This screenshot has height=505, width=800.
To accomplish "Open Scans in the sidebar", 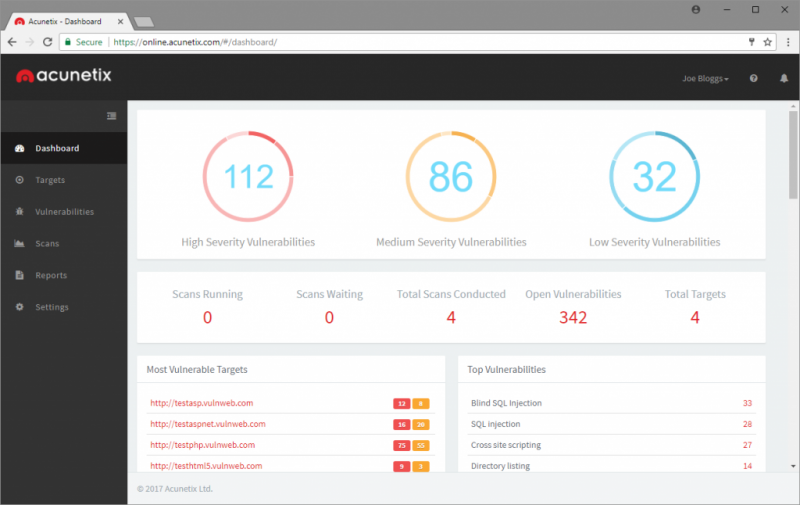I will point(64,243).
